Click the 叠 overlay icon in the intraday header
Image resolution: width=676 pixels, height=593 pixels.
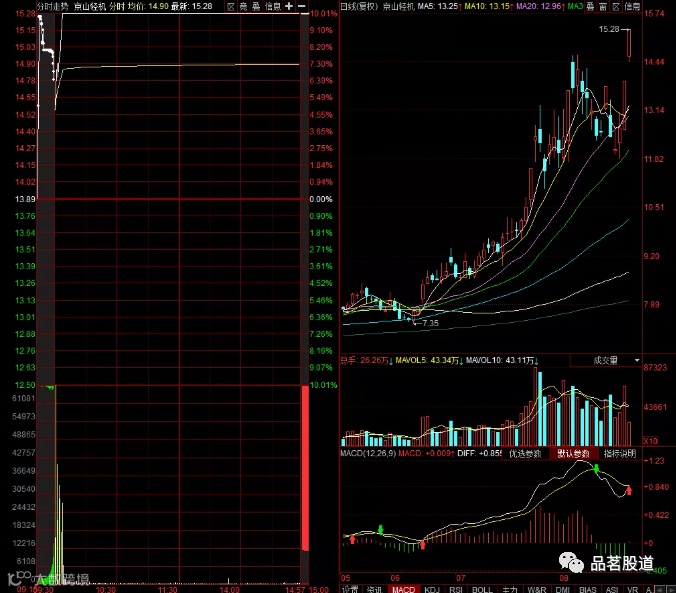(x=256, y=6)
